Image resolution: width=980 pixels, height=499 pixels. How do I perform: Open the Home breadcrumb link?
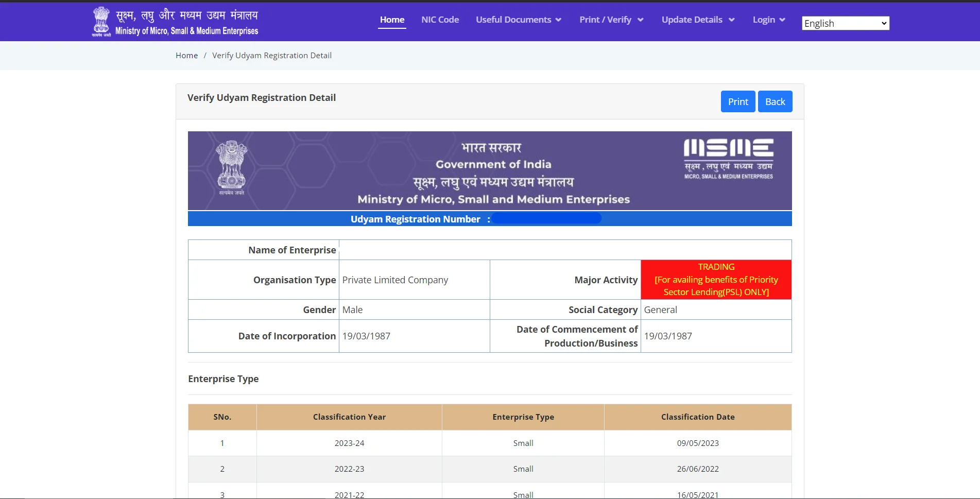[x=186, y=55]
